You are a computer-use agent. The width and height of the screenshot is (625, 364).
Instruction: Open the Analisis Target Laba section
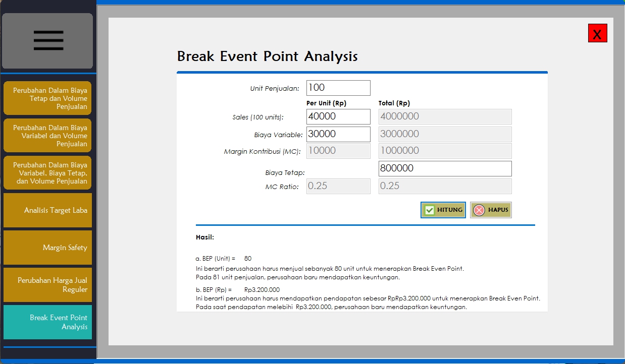click(x=47, y=210)
